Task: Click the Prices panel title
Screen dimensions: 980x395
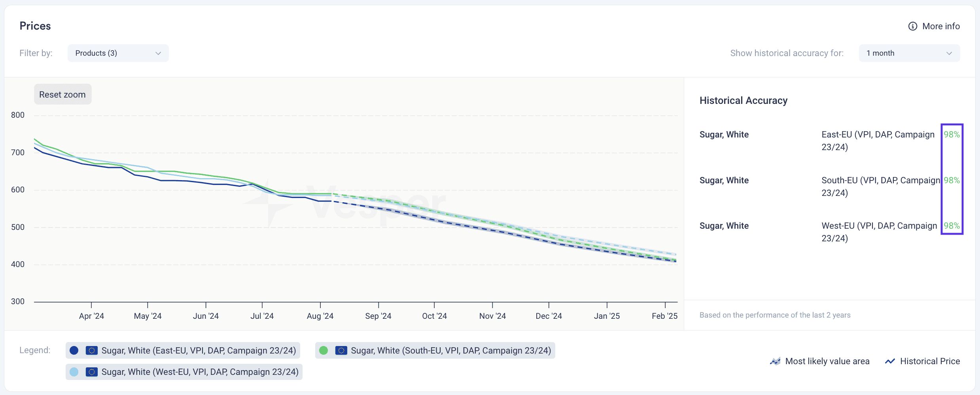Action: (x=35, y=26)
